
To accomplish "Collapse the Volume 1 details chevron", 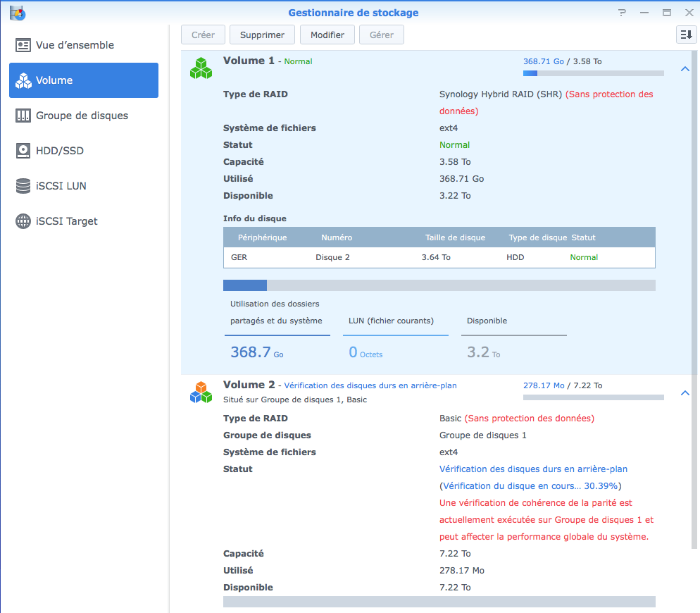I will [x=685, y=69].
